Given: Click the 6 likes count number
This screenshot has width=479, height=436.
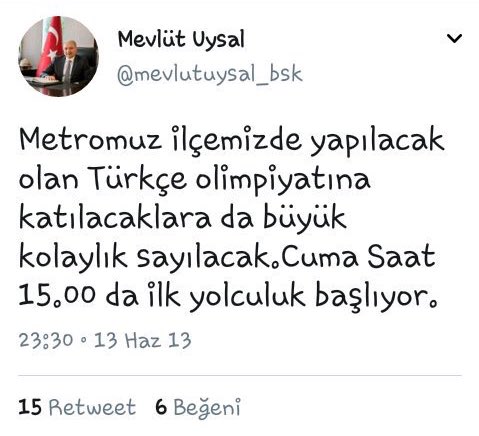Looking at the screenshot, I should click(x=161, y=407).
